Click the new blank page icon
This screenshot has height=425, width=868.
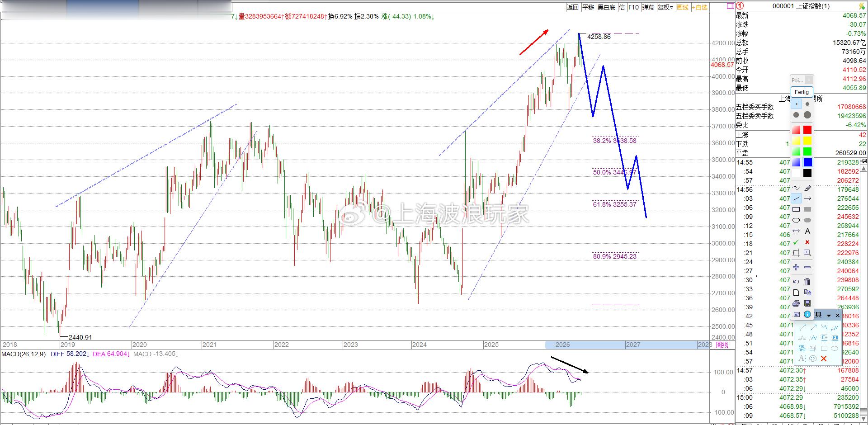pyautogui.click(x=796, y=293)
